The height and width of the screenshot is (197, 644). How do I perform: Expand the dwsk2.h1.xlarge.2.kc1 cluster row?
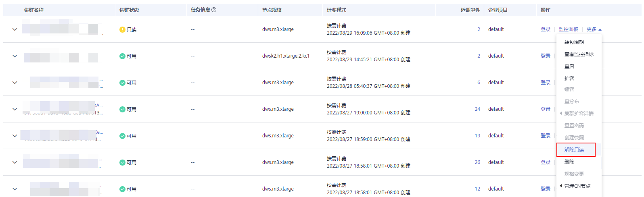point(15,56)
